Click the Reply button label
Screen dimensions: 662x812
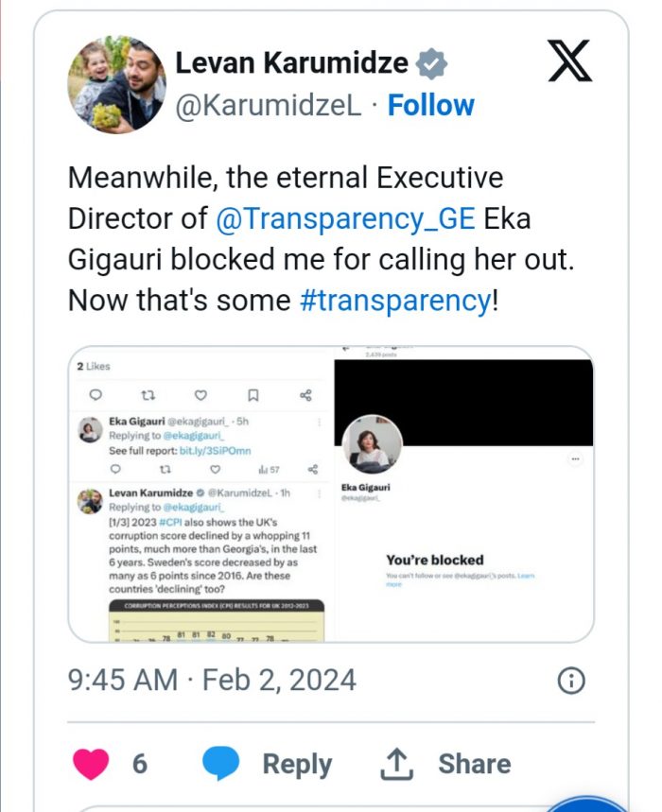(297, 764)
